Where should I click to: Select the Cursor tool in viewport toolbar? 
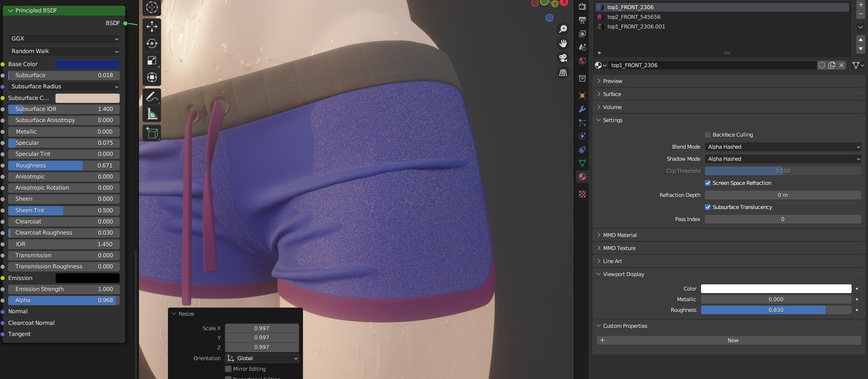(x=152, y=7)
